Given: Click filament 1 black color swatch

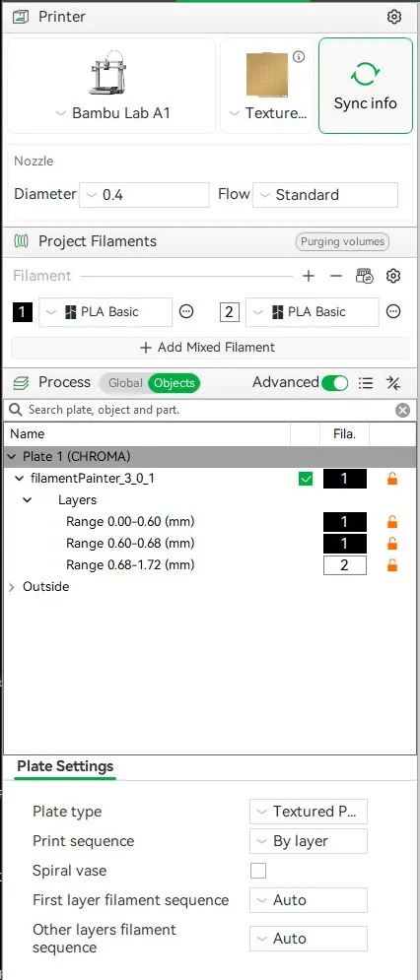Looking at the screenshot, I should point(23,312).
